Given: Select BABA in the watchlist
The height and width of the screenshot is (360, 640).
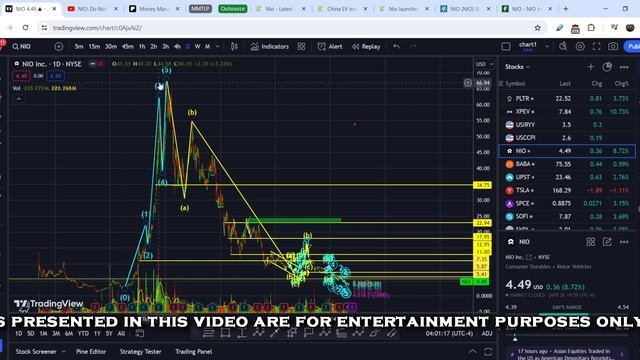Looking at the screenshot, I should [567, 164].
